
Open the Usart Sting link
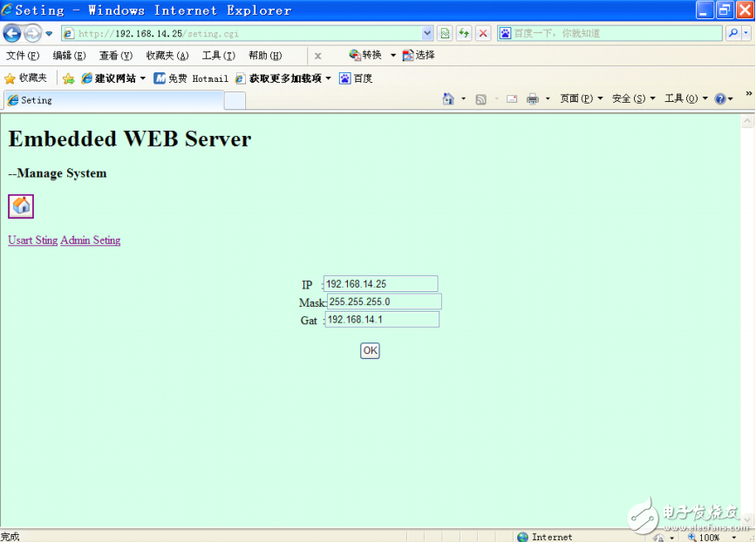[31, 240]
